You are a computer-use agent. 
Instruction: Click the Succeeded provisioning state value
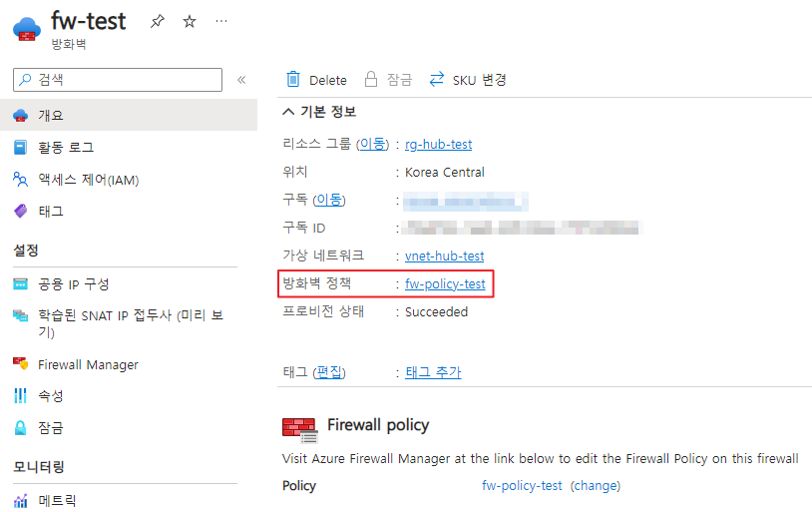click(436, 312)
